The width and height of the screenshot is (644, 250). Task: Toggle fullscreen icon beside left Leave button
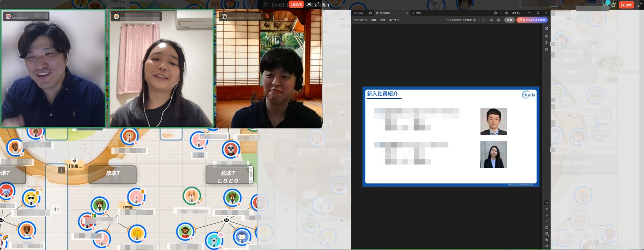click(x=310, y=4)
